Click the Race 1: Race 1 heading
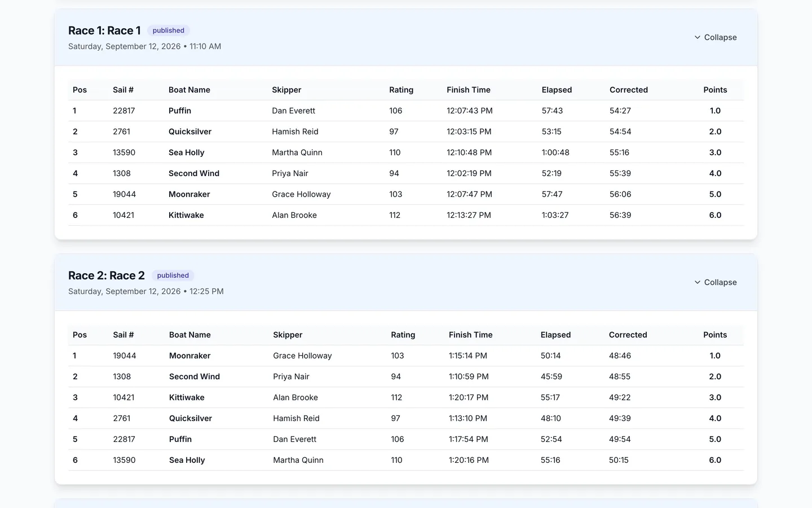Screen dimensions: 812x508 [104, 30]
